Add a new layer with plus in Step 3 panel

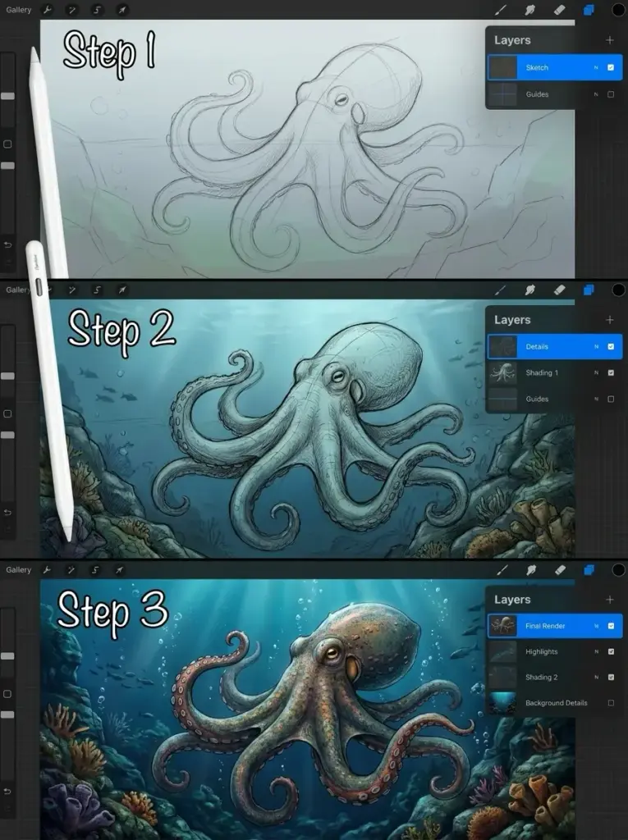610,600
